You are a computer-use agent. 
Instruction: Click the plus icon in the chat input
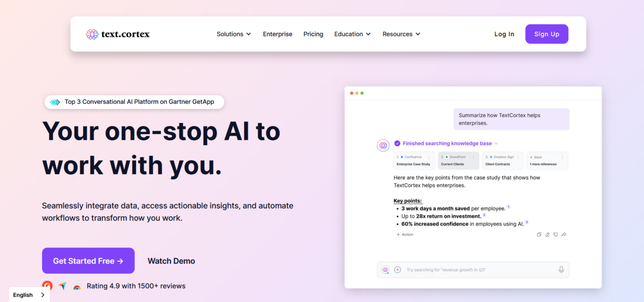coord(397,269)
